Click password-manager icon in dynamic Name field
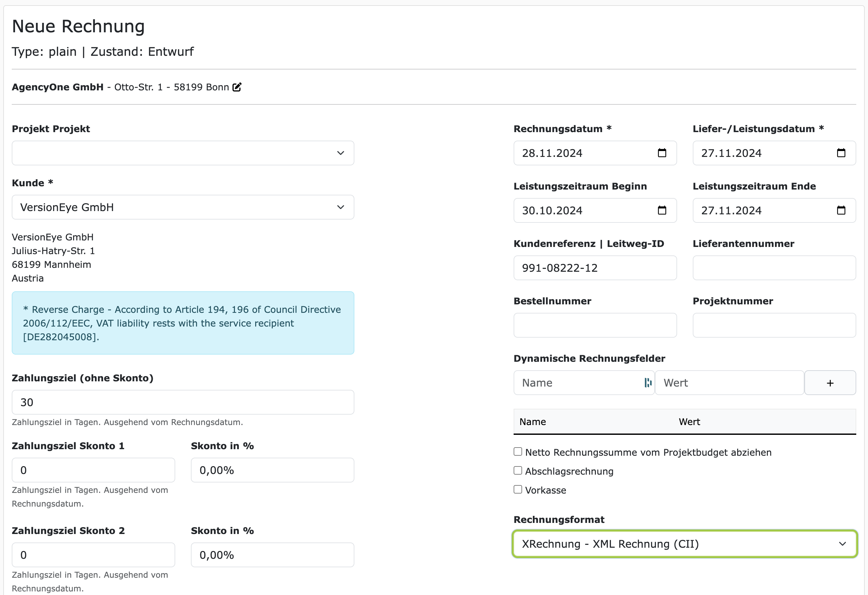Image resolution: width=868 pixels, height=595 pixels. click(648, 383)
